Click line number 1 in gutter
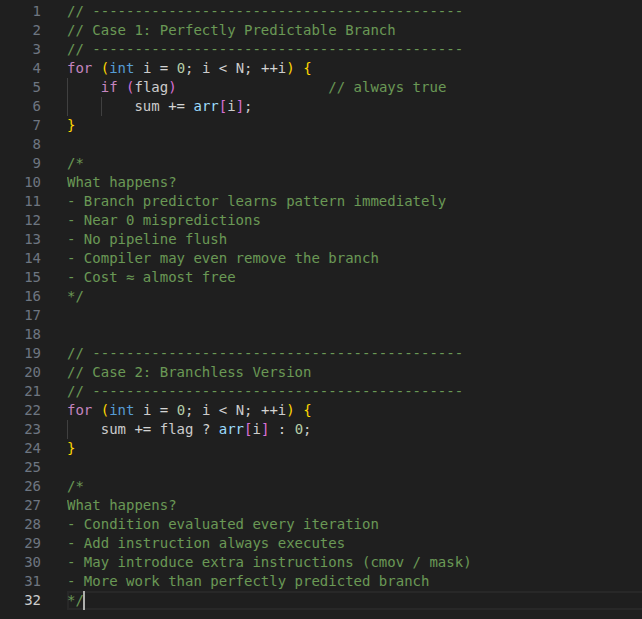 [x=37, y=11]
